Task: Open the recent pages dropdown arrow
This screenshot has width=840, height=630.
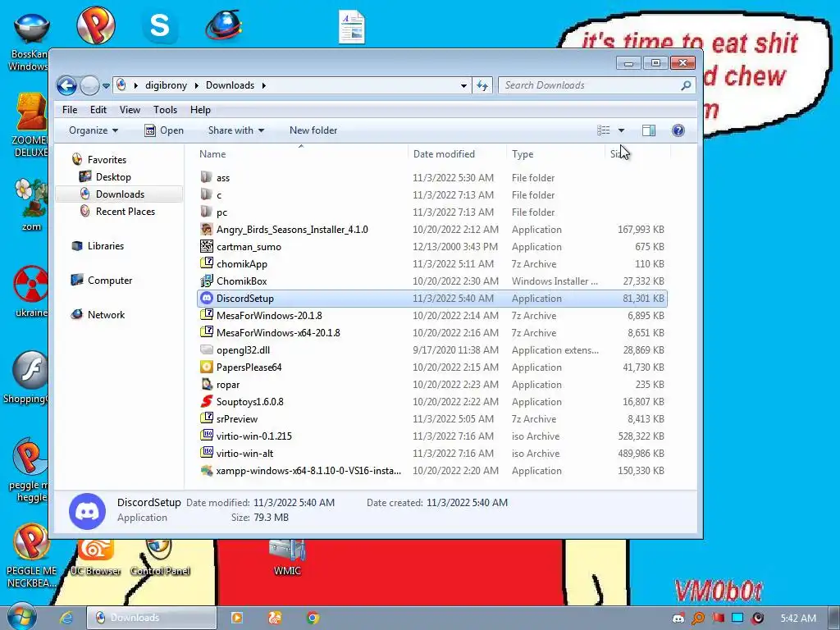Action: coord(106,85)
